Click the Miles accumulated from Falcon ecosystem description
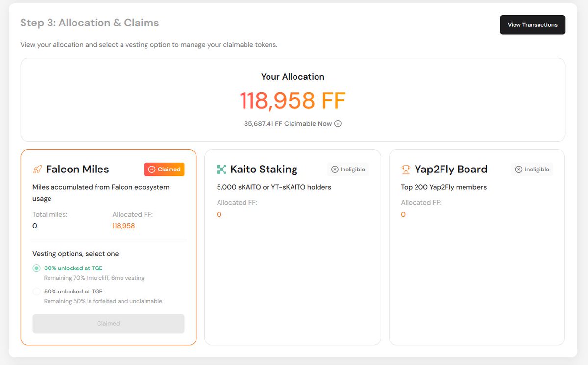Screen dimensions: 588x365 [x=101, y=193]
